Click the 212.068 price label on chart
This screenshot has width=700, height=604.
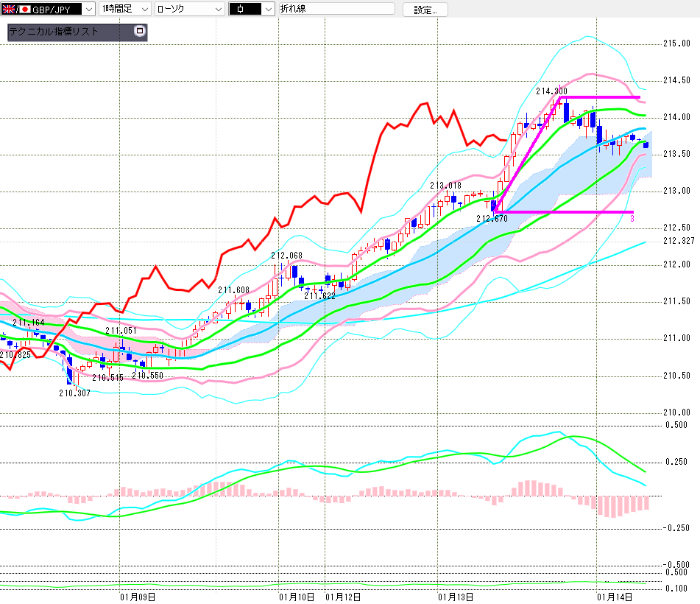286,256
